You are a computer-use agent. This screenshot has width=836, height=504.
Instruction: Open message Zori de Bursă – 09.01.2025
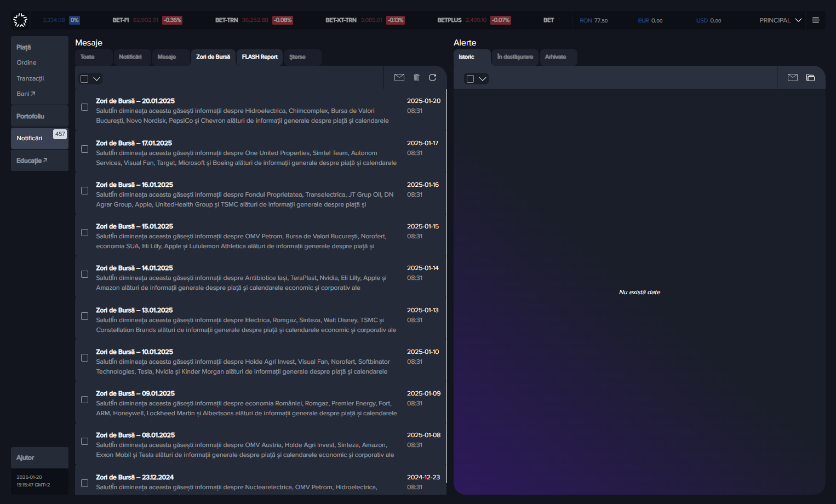(261, 403)
